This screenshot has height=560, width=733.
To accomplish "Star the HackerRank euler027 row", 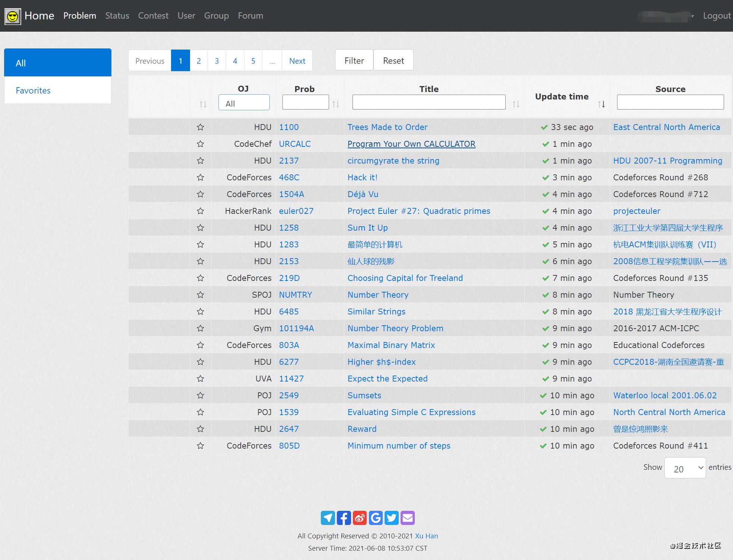I will coord(200,211).
